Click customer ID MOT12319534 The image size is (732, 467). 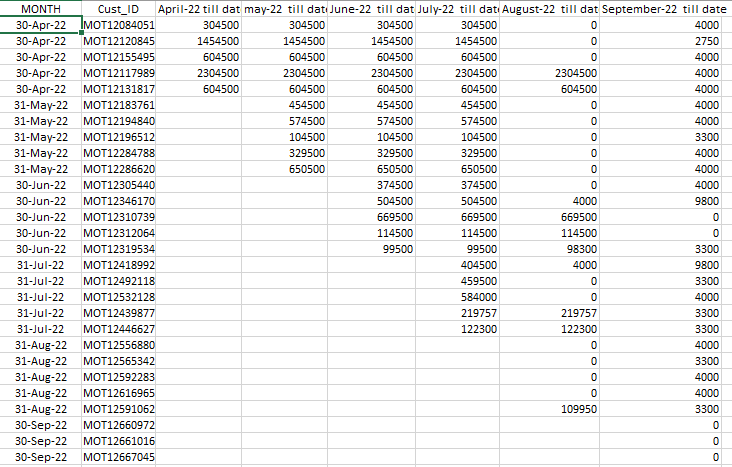click(x=119, y=249)
